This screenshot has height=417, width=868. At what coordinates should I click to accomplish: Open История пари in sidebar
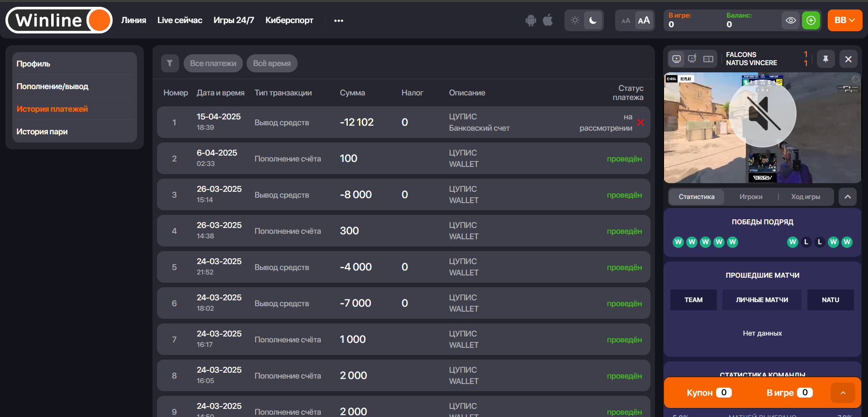42,132
